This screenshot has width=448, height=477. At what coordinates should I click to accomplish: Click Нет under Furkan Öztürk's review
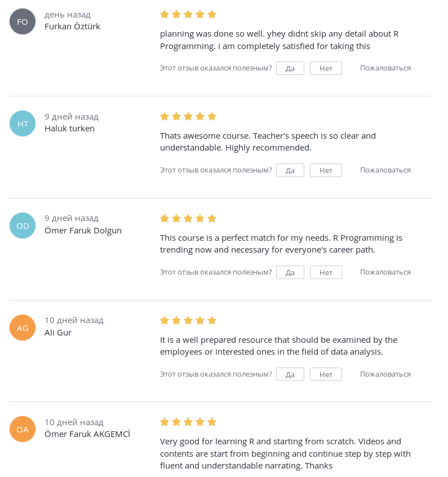click(x=326, y=68)
